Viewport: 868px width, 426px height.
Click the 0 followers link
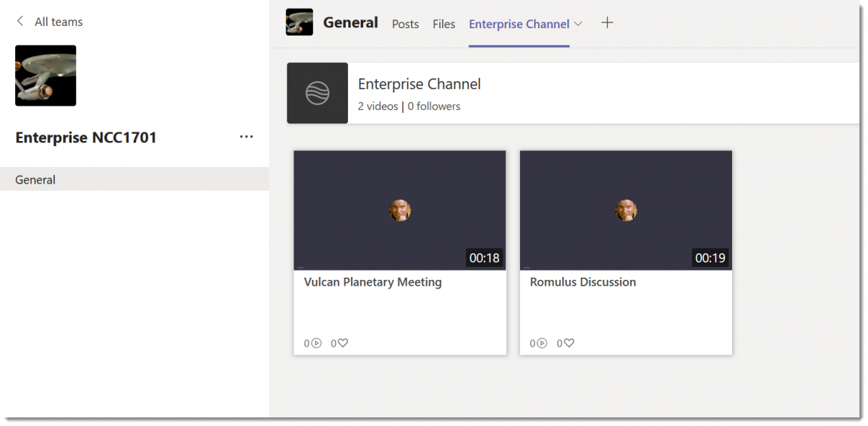click(433, 106)
